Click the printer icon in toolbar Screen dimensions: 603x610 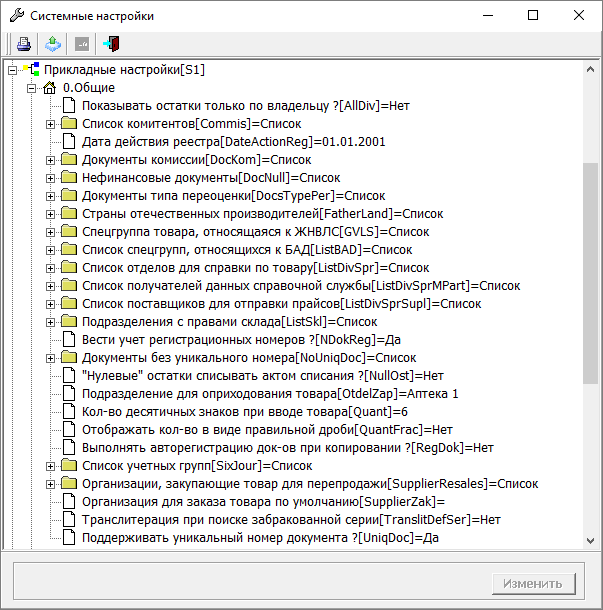pyautogui.click(x=24, y=44)
